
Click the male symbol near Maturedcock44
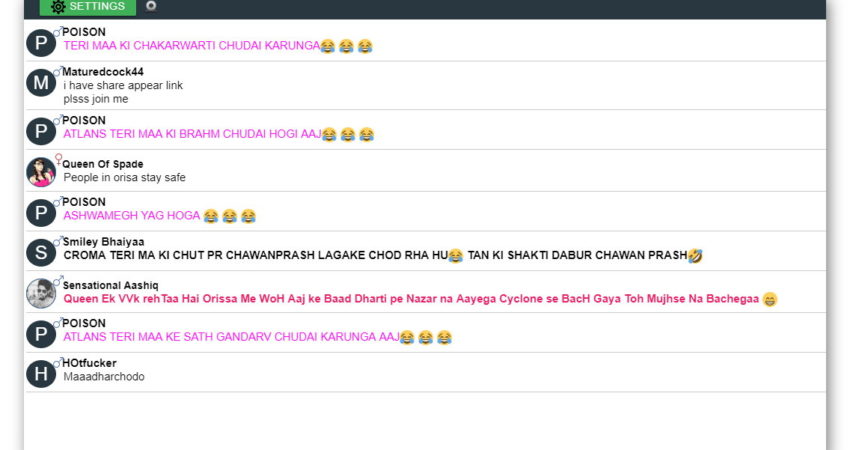57,71
